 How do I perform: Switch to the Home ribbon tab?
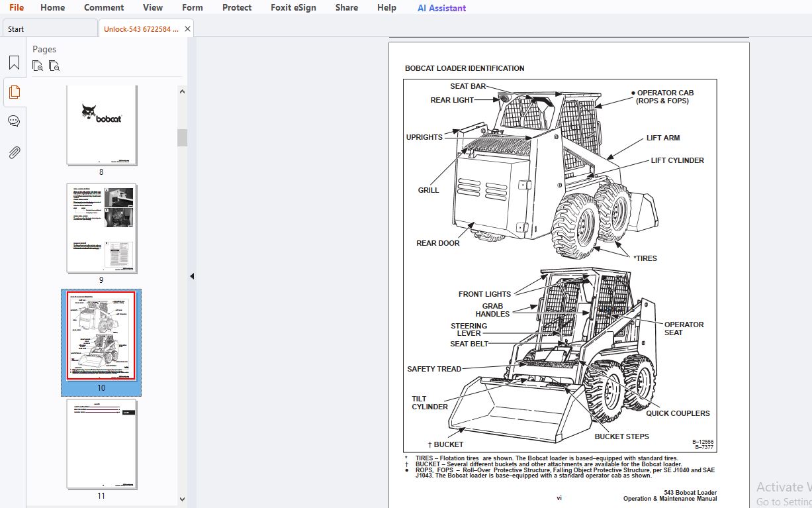click(x=52, y=8)
